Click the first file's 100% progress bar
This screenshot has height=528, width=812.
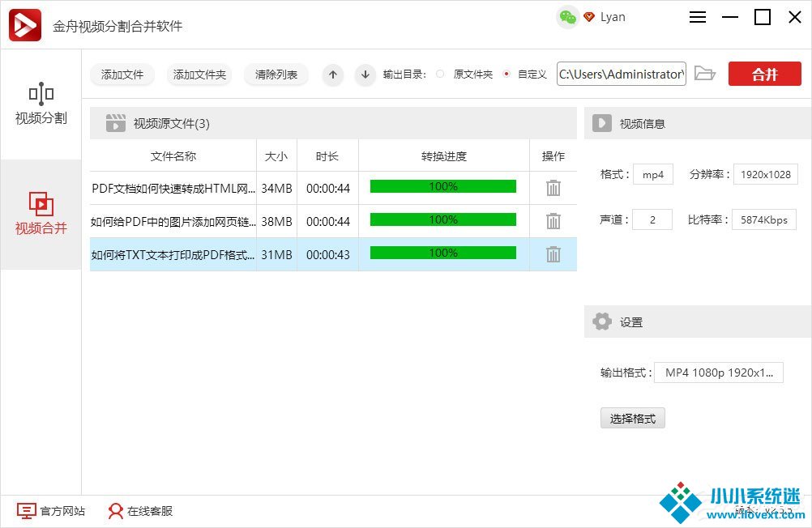coord(443,187)
